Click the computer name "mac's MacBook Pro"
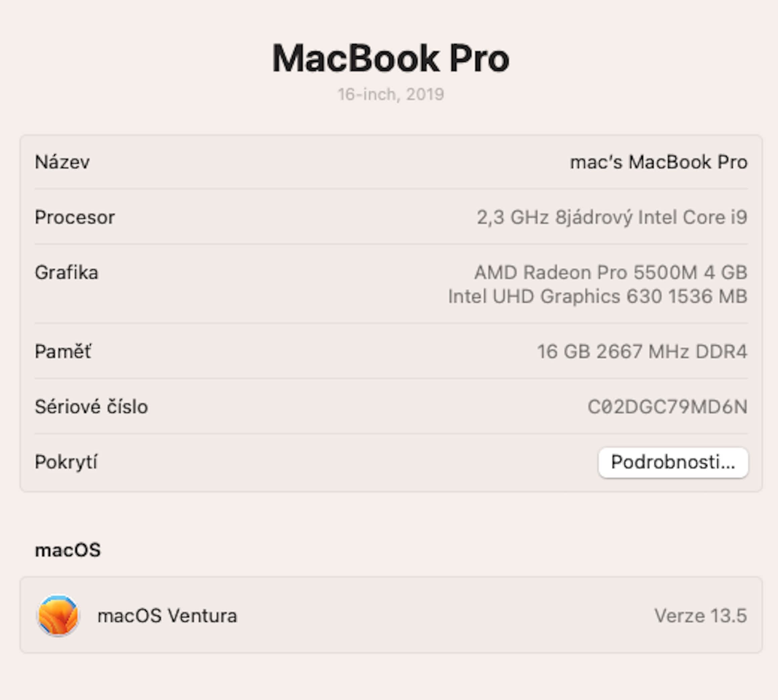 point(658,162)
